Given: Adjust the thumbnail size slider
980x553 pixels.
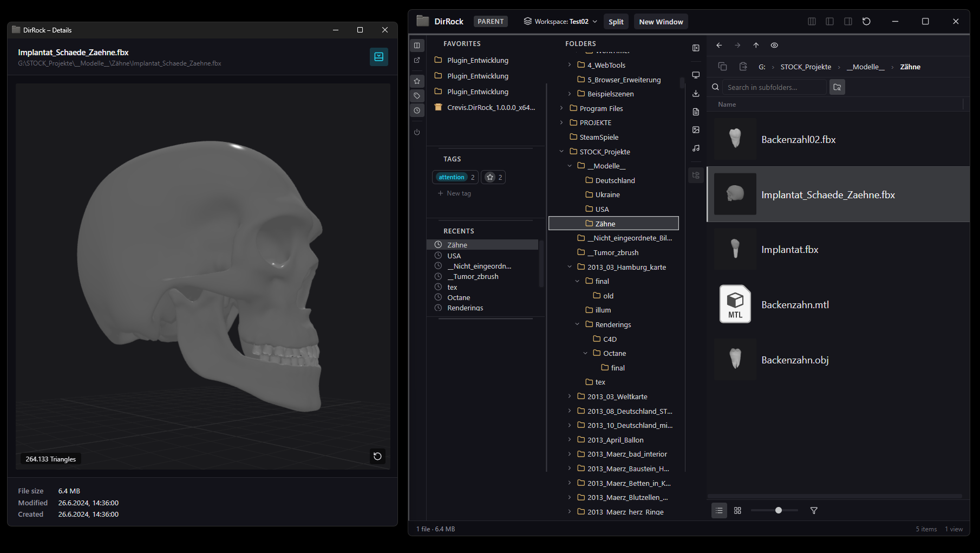Looking at the screenshot, I should (778, 510).
